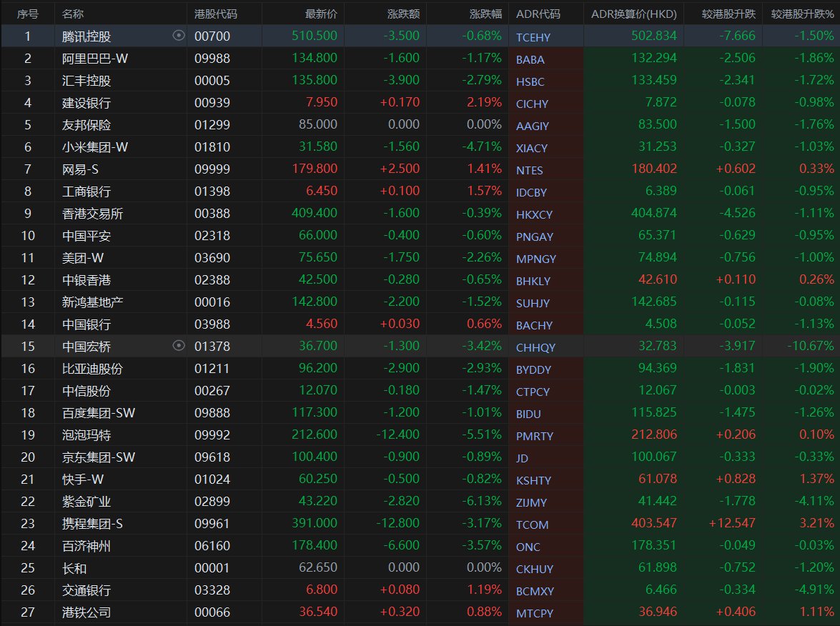
Task: Click the 较港股升跌% column header
Action: [x=802, y=14]
